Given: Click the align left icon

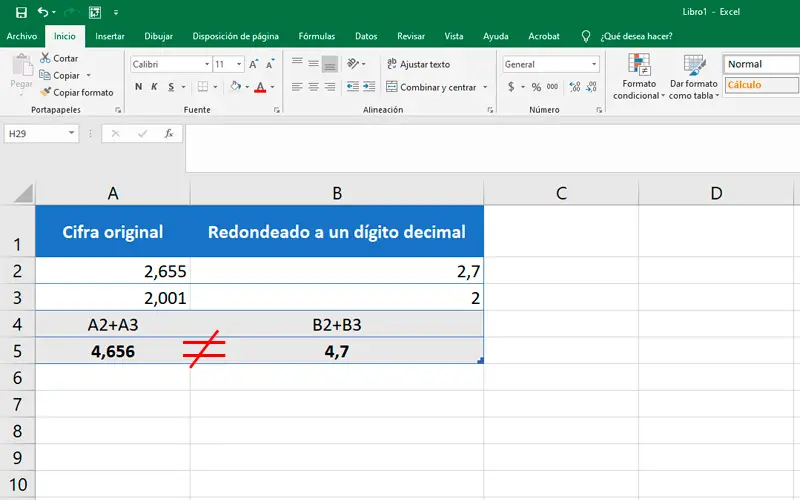Looking at the screenshot, I should coord(297,87).
